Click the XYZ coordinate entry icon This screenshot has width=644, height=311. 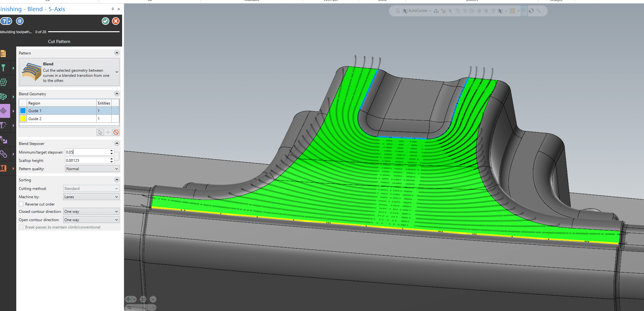coord(436,11)
